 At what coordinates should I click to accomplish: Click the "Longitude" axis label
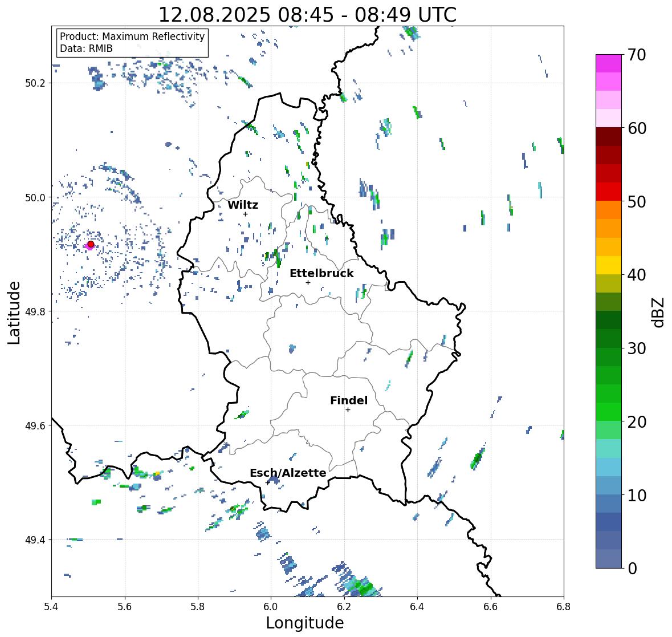[305, 623]
